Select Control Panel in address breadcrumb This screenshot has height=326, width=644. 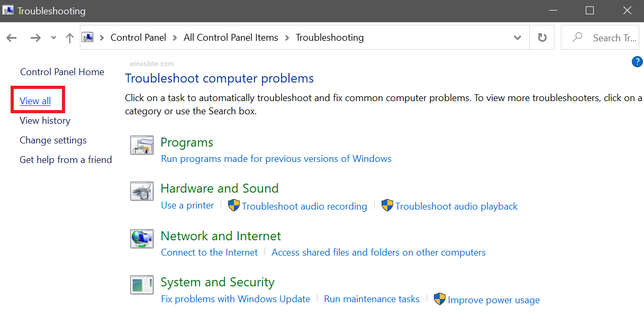(138, 38)
